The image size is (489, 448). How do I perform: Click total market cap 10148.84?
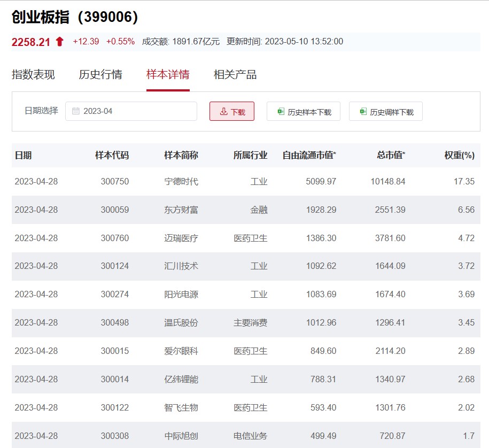coord(388,182)
